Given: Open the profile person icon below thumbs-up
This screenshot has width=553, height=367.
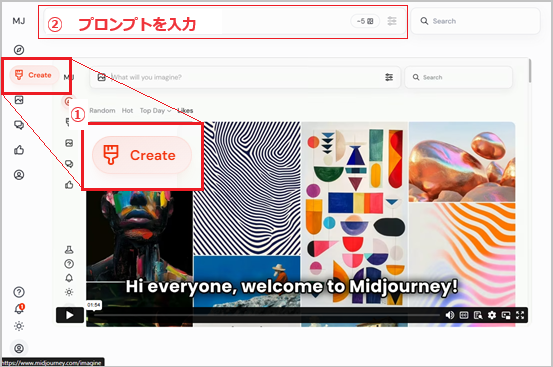Looking at the screenshot, I should click(19, 175).
